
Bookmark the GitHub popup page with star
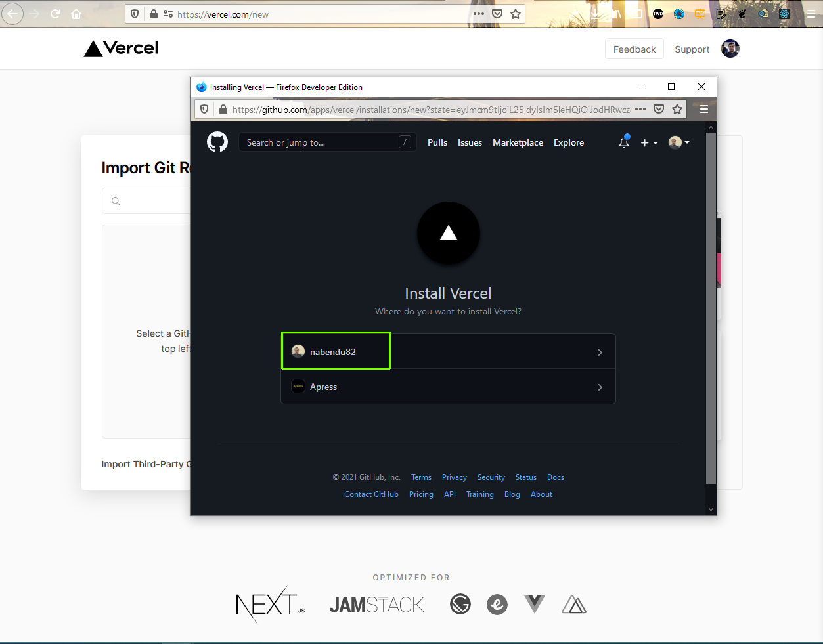click(677, 109)
